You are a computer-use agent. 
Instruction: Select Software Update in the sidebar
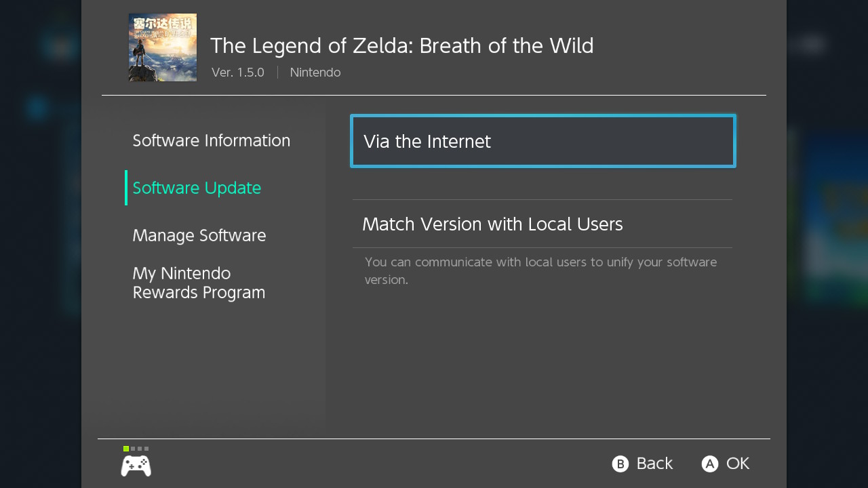[x=197, y=188]
